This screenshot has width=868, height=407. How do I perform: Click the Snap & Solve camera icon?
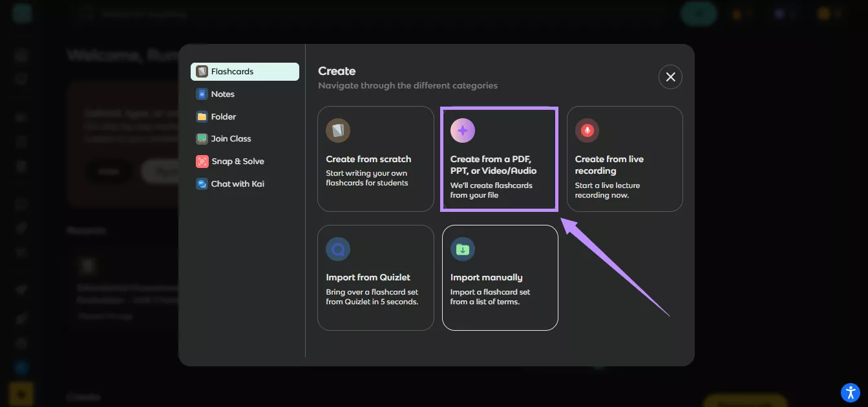tap(200, 161)
